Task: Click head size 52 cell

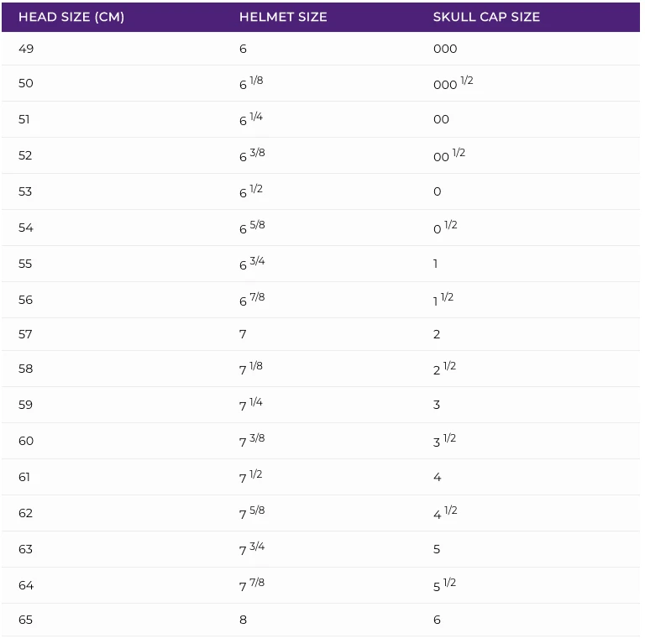Action: coord(25,155)
